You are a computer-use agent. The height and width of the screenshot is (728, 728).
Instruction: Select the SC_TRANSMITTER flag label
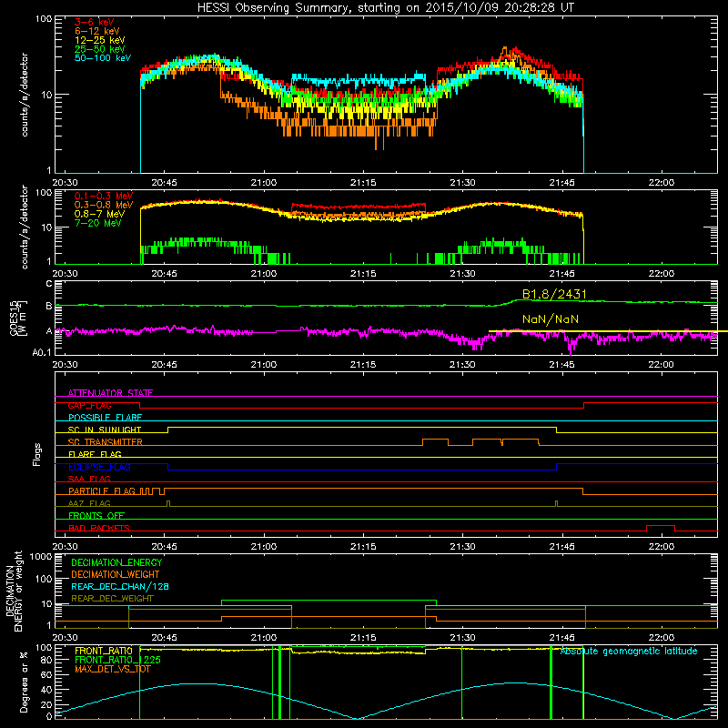point(106,442)
